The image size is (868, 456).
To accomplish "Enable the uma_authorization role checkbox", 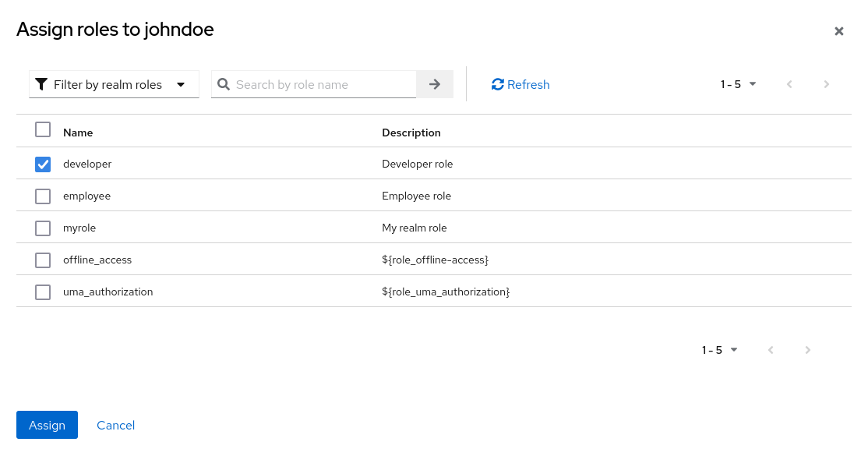I will coord(43,292).
